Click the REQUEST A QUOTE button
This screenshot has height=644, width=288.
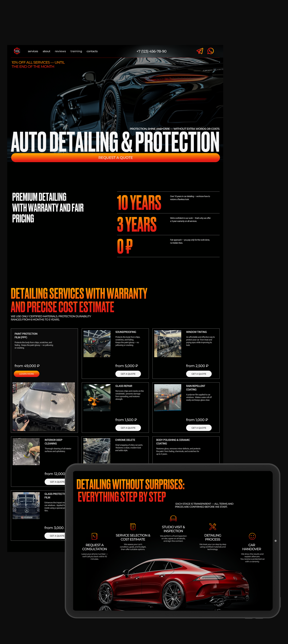click(x=116, y=158)
